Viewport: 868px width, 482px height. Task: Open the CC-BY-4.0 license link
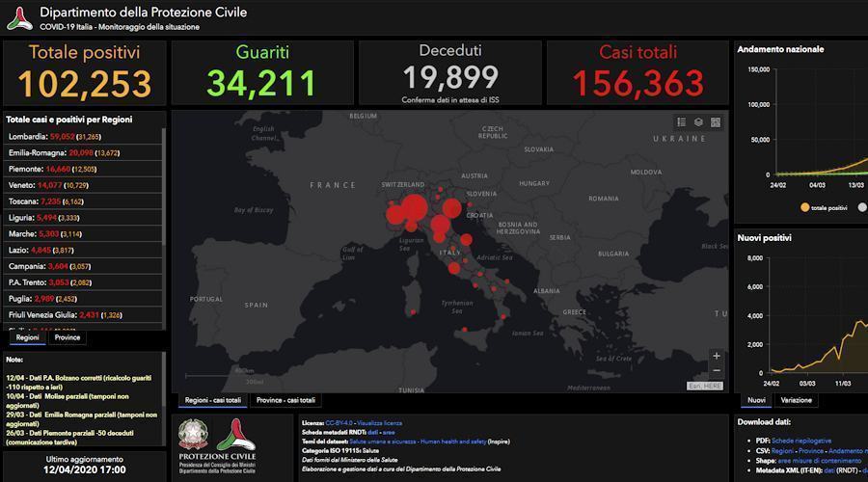tap(339, 423)
